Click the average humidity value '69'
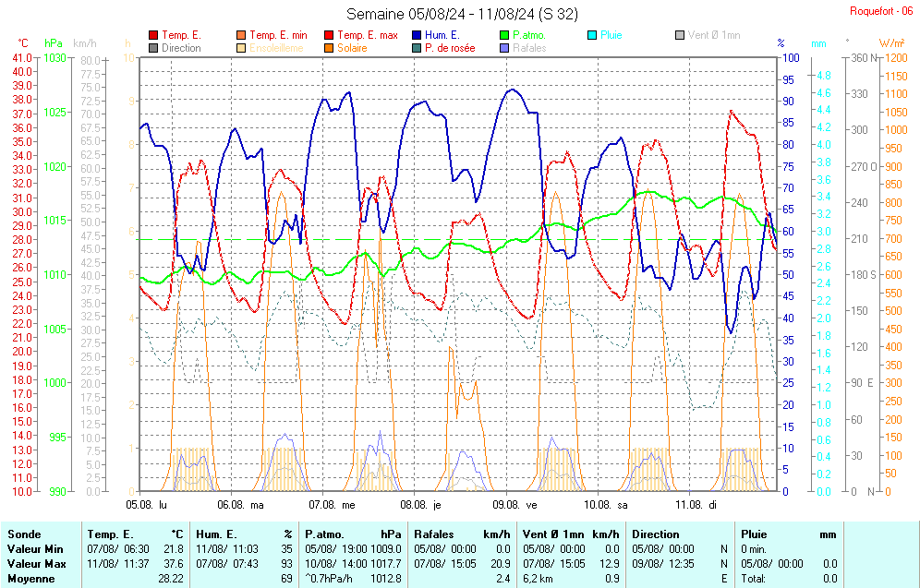 (x=286, y=579)
